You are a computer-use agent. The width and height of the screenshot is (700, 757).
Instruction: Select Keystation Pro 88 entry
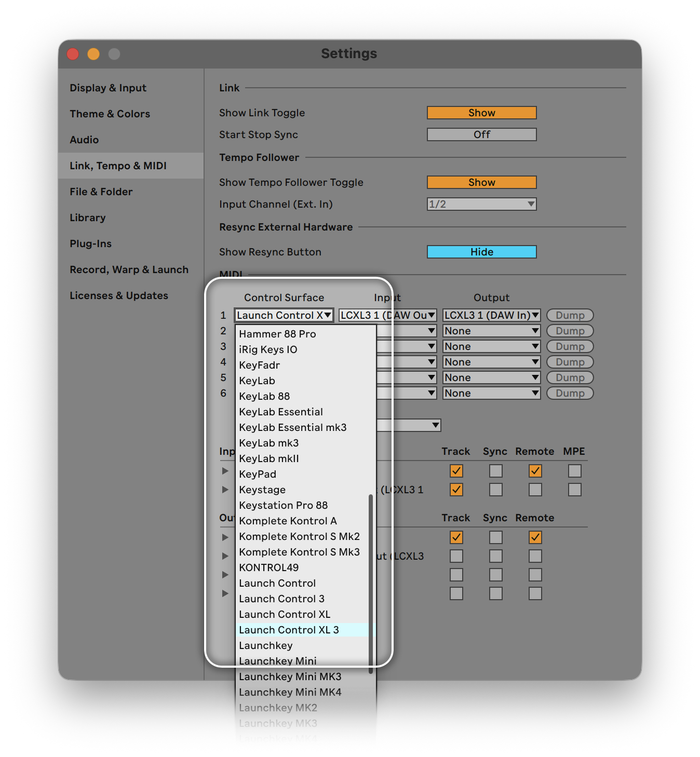303,505
